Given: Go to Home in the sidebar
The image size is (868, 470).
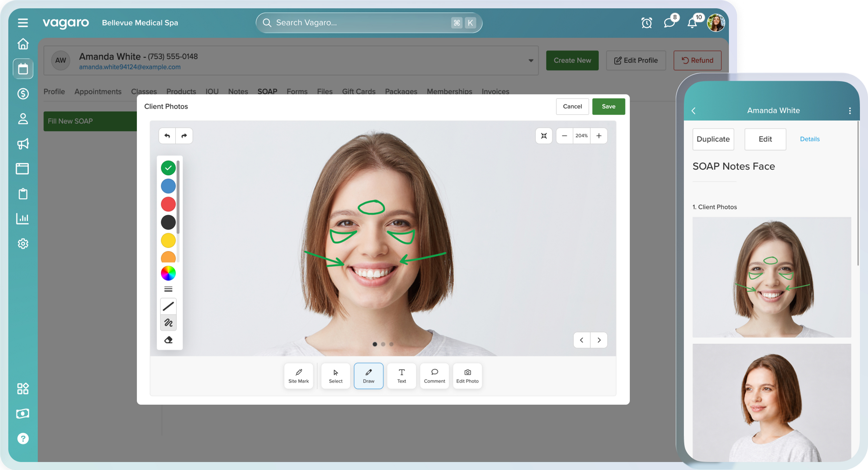Looking at the screenshot, I should click(23, 44).
